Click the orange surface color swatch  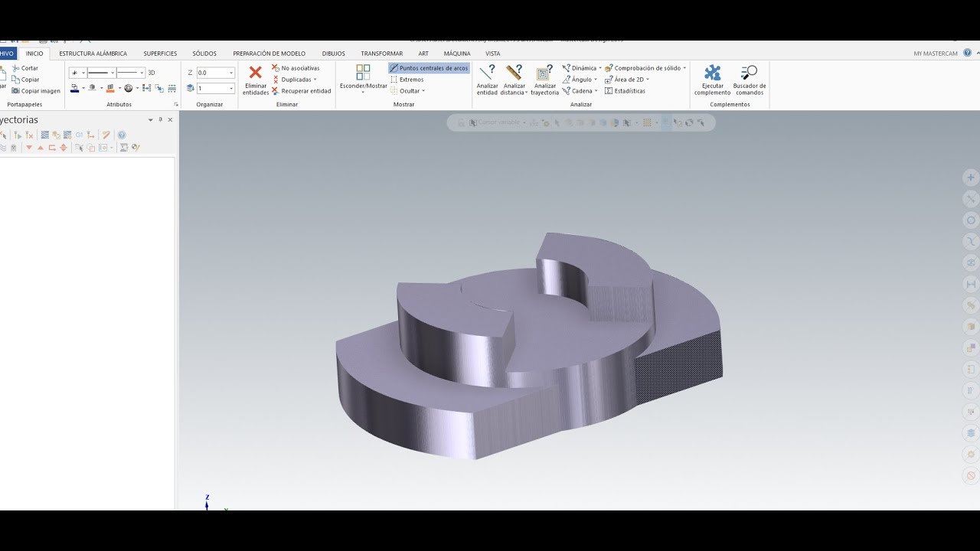click(x=110, y=88)
